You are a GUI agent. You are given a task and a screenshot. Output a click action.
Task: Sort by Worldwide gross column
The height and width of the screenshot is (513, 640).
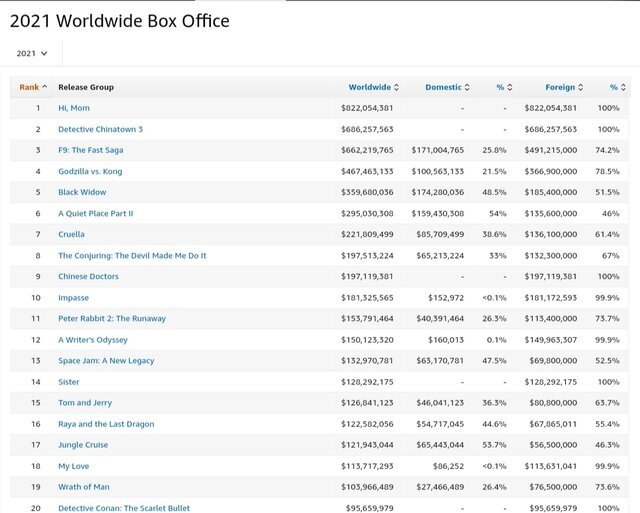tap(373, 87)
